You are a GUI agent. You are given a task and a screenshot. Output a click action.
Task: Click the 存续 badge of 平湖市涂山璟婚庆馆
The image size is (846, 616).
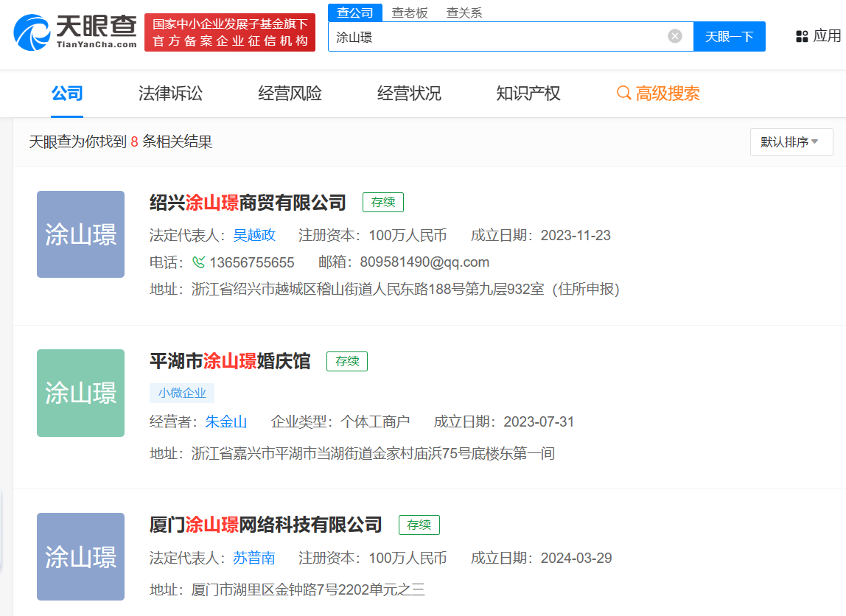point(346,361)
